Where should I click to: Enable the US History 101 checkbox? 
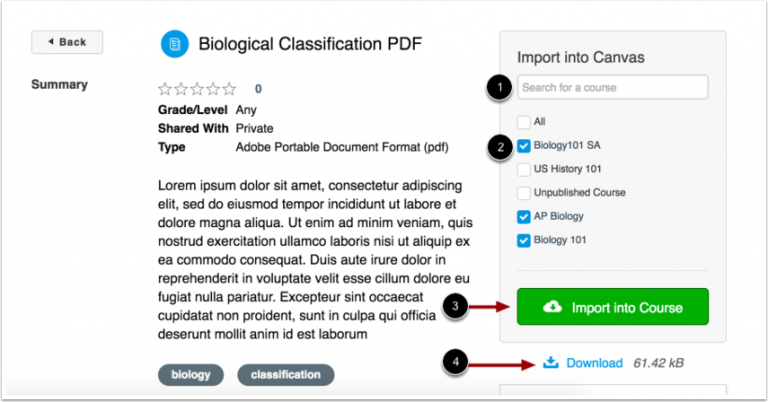pos(524,169)
